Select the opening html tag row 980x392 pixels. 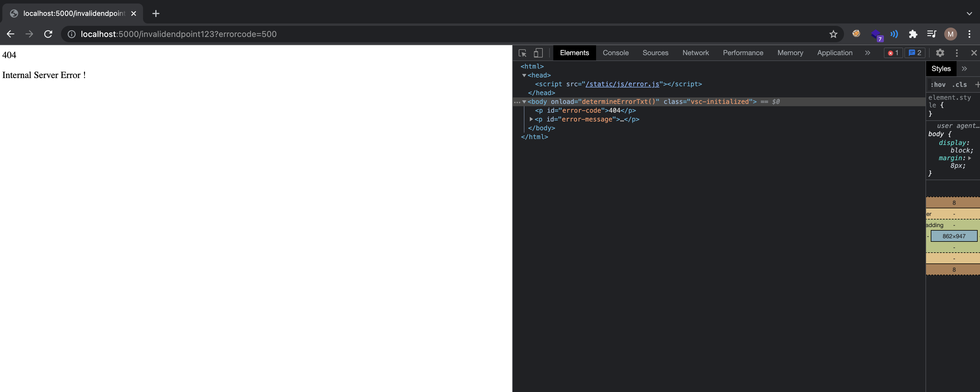click(532, 67)
